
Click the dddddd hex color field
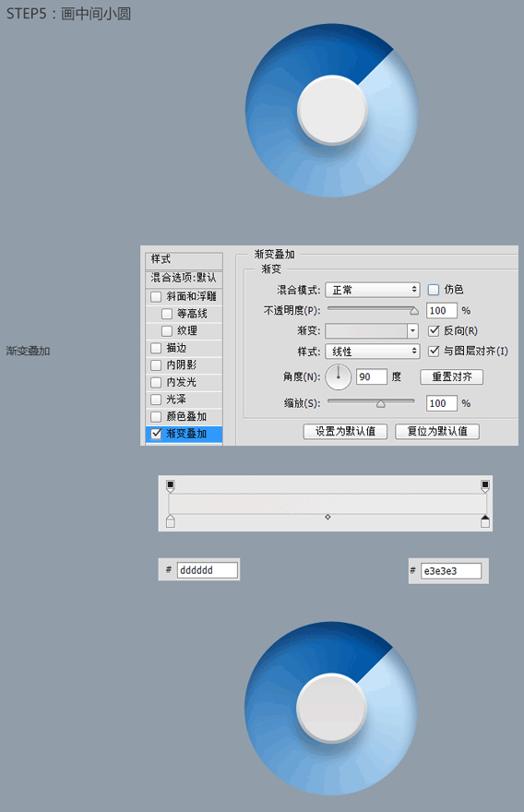(x=208, y=570)
